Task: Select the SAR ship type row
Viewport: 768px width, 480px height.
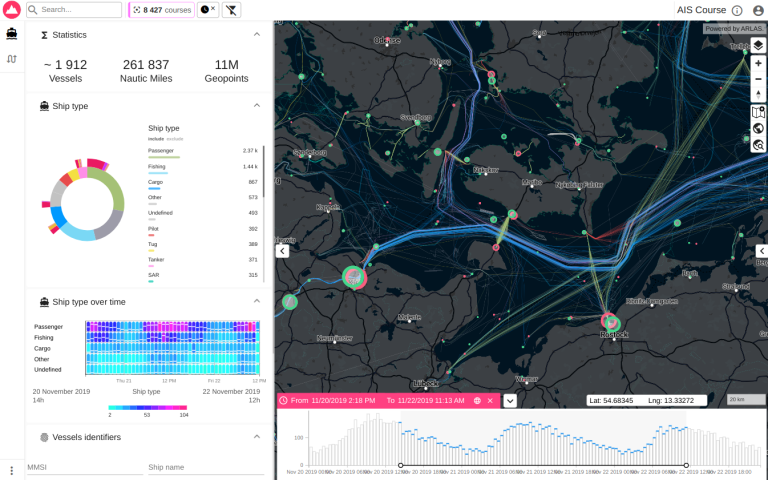Action: pyautogui.click(x=203, y=277)
